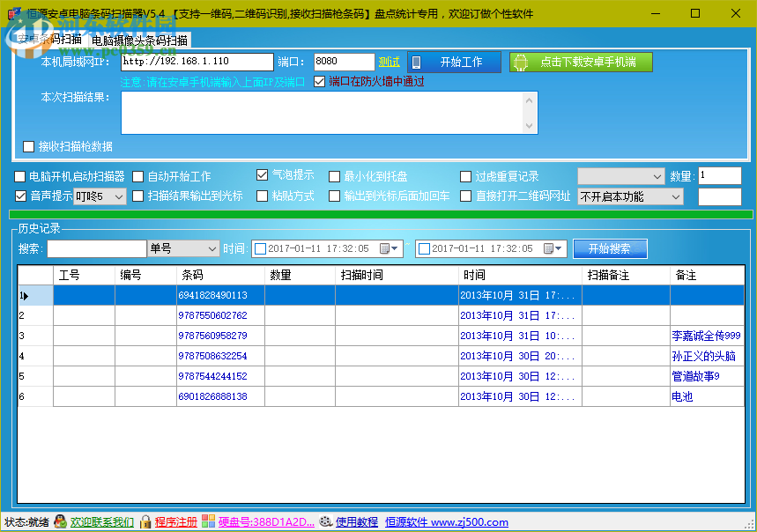Screen dimensions: 757x532
Task: Enable 输出到光标后面加回车 checkbox
Action: tap(334, 196)
